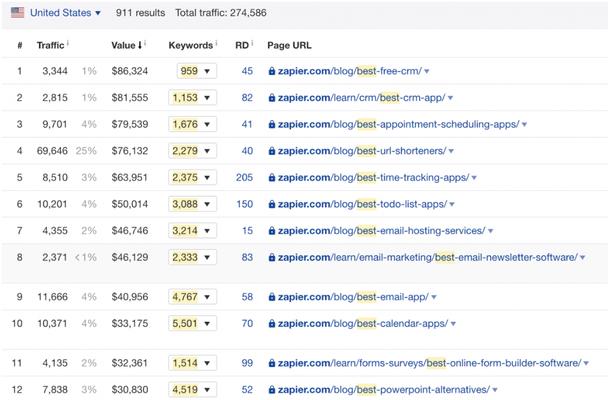608x400 pixels.
Task: Open the best-free-crm page link
Action: click(x=350, y=71)
